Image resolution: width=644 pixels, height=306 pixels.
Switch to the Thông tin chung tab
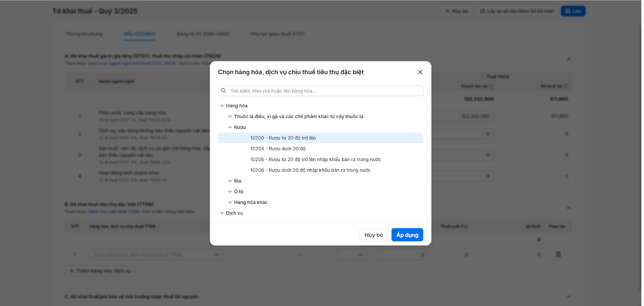pyautogui.click(x=84, y=34)
